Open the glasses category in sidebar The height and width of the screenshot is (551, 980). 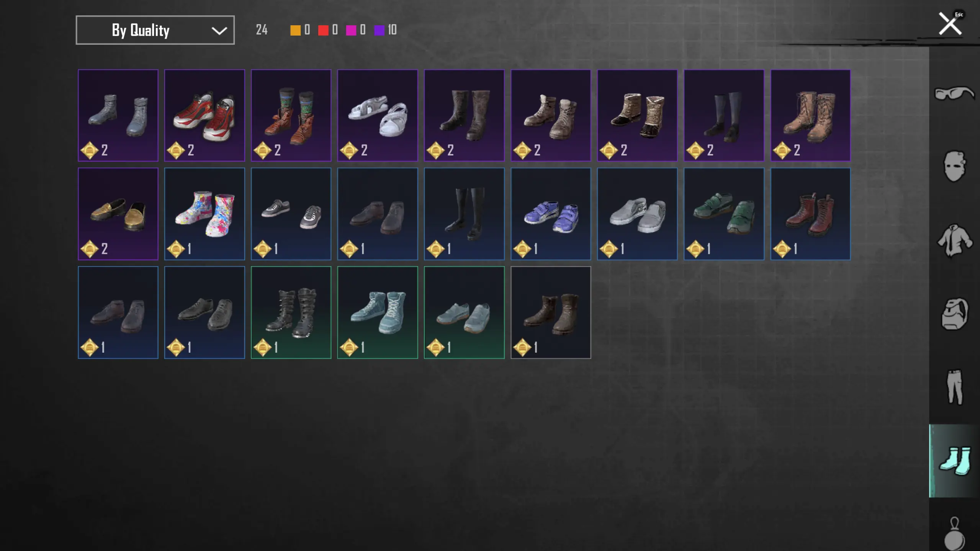click(954, 93)
